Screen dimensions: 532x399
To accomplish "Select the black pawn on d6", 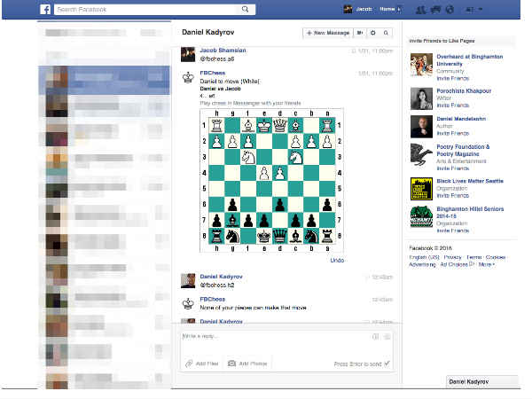I will coord(280,205).
